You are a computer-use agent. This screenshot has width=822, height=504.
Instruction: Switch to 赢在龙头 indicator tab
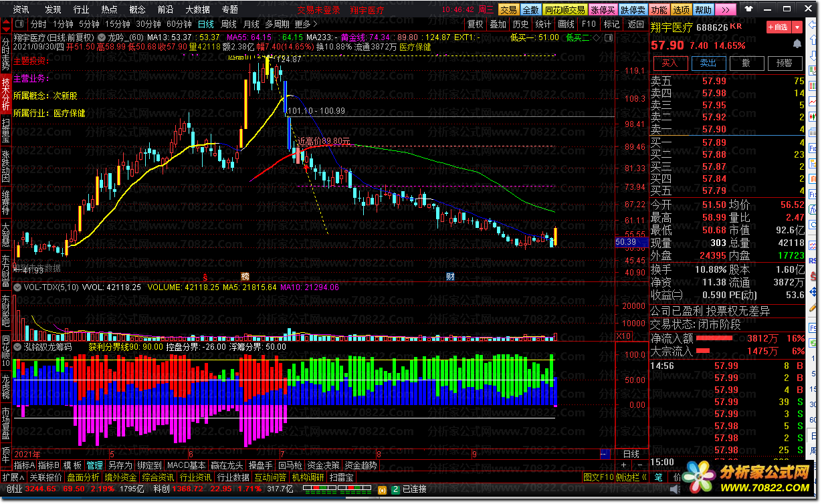pyautogui.click(x=227, y=465)
